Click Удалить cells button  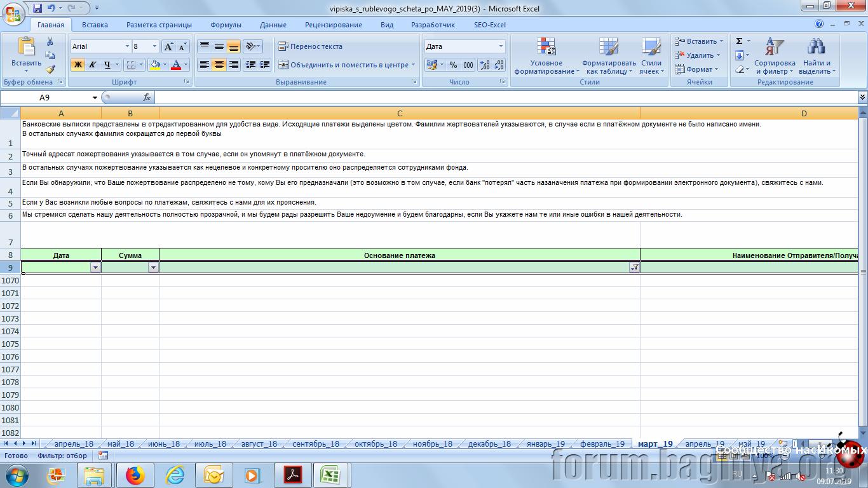(x=695, y=55)
